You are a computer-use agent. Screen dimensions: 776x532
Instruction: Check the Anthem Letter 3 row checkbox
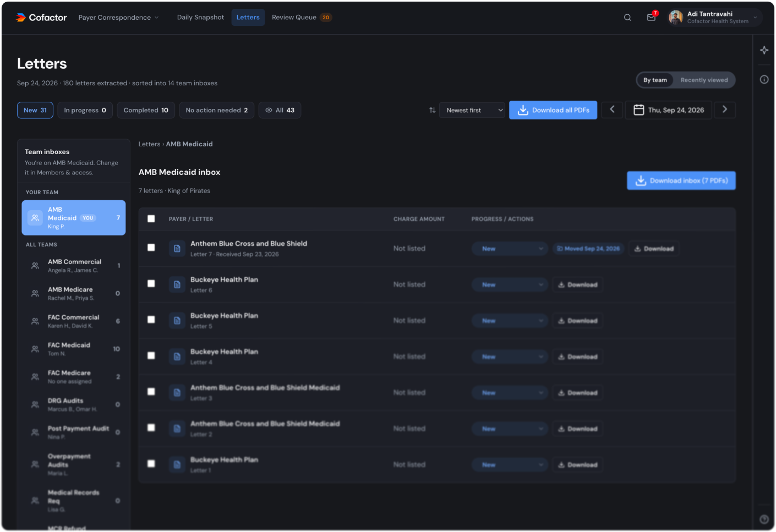[x=151, y=392]
